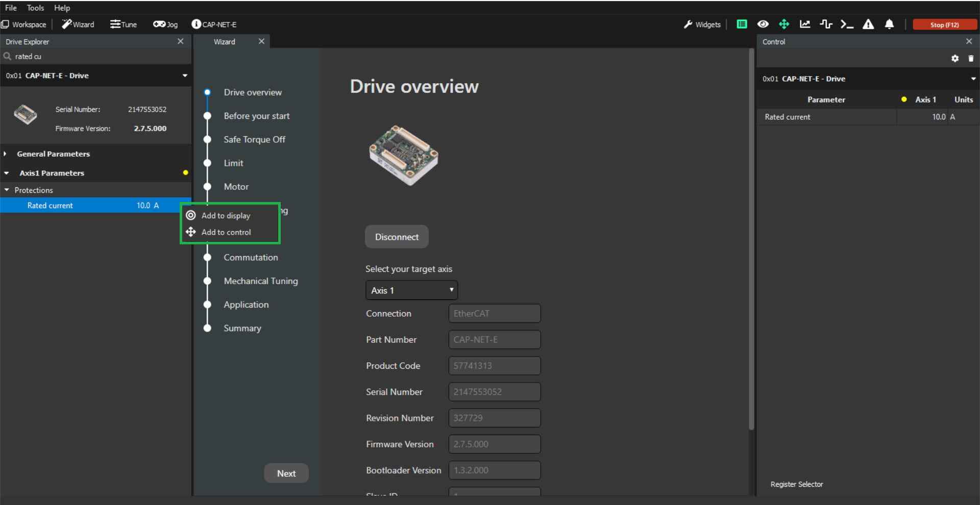Click the red Stop (F12) button

pos(944,24)
